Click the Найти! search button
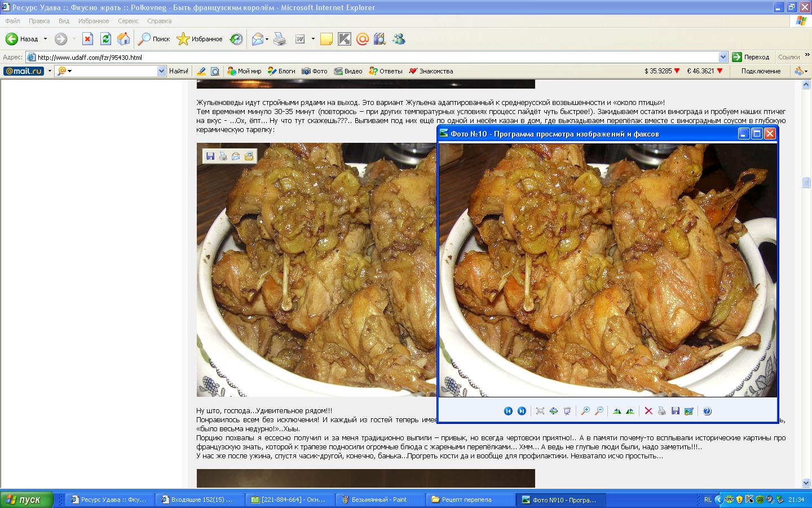This screenshot has width=812, height=508. pyautogui.click(x=178, y=71)
